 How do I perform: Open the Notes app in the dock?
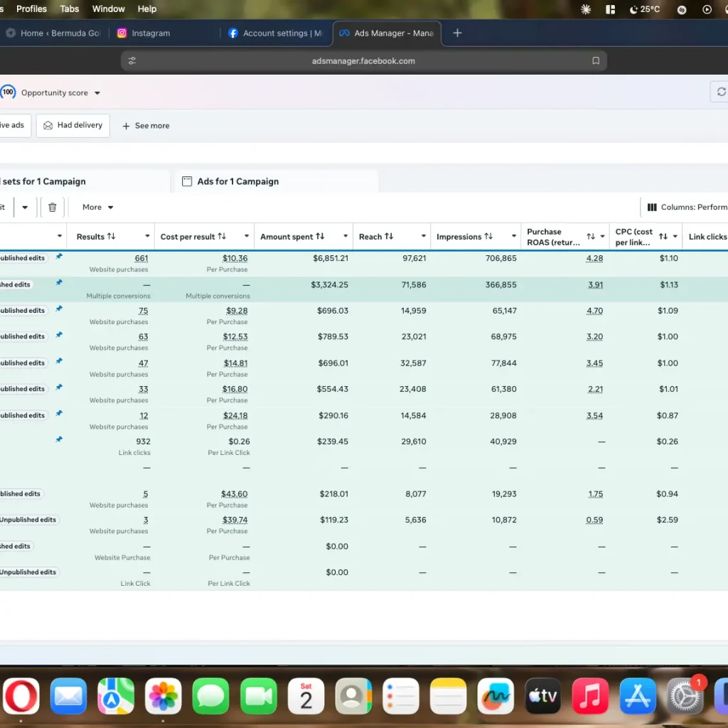coord(448,696)
